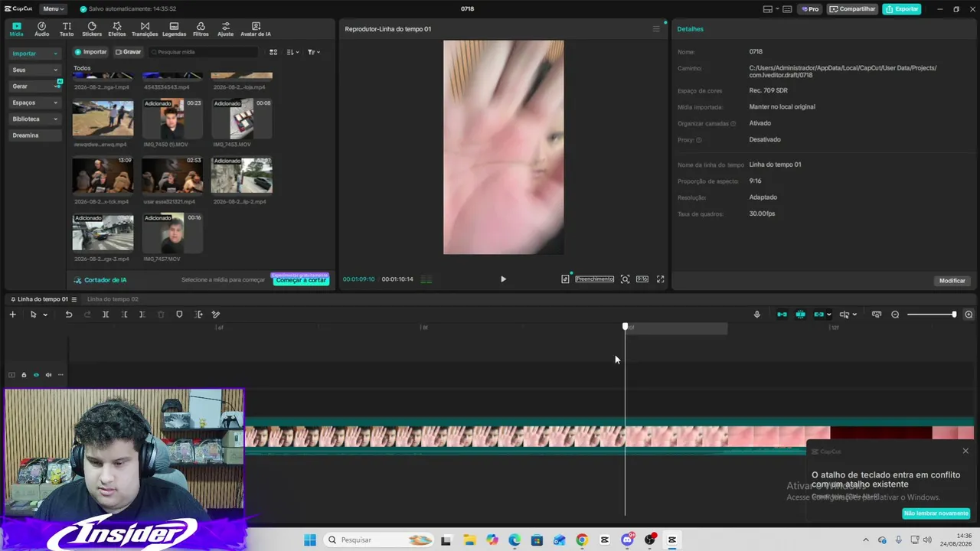Screen dimensions: 980x551
Task: Expand the Importar sidebar section
Action: [34, 54]
